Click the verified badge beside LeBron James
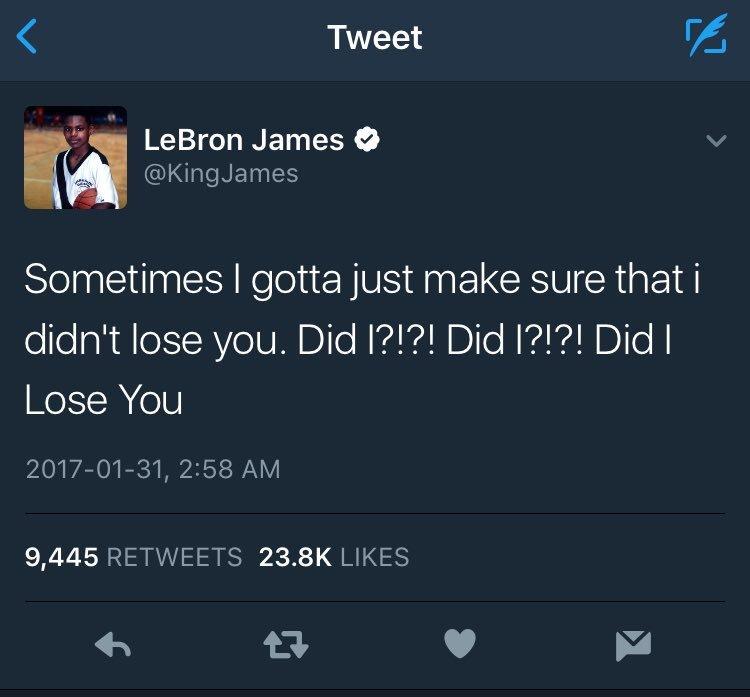Image resolution: width=750 pixels, height=697 pixels. click(367, 140)
